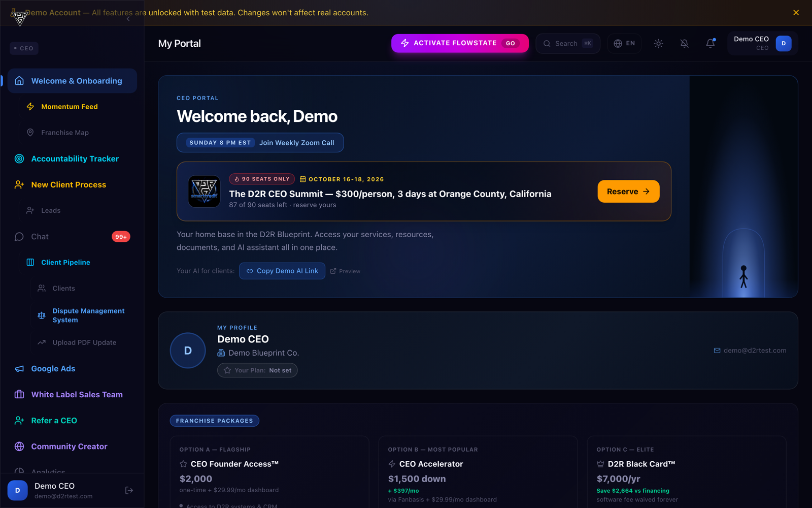Select CEO Accelerator package title
This screenshot has height=508, width=812.
click(x=431, y=464)
